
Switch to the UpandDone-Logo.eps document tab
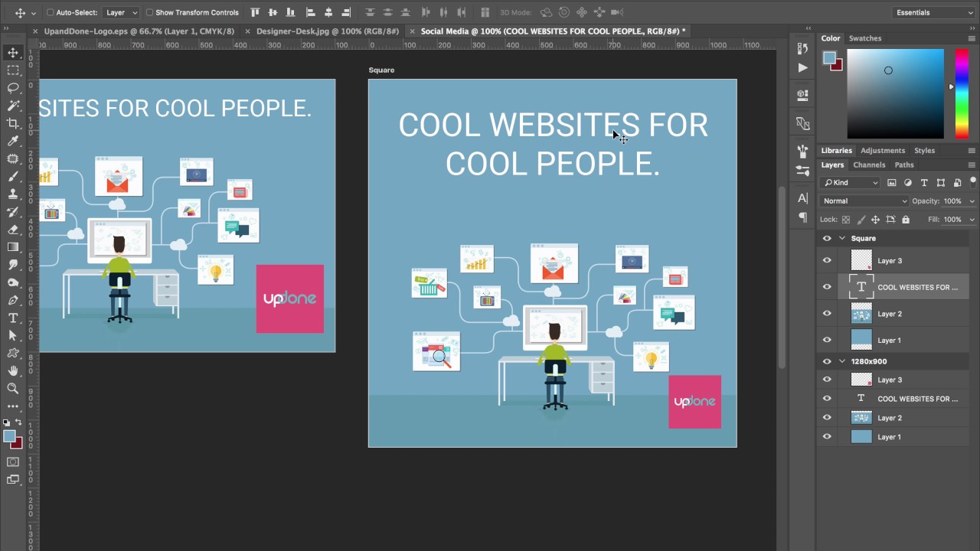point(139,31)
